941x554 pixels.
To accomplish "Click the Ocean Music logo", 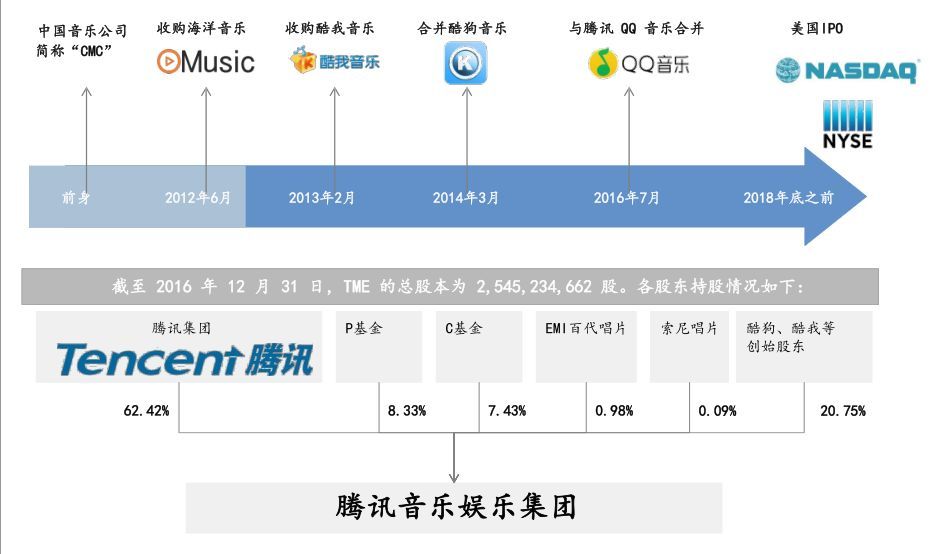I will coord(206,62).
